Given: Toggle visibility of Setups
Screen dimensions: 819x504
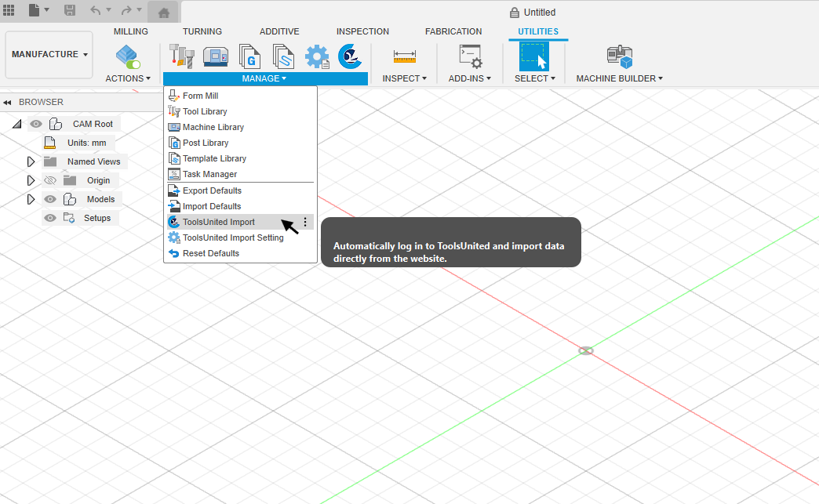Looking at the screenshot, I should (x=50, y=218).
